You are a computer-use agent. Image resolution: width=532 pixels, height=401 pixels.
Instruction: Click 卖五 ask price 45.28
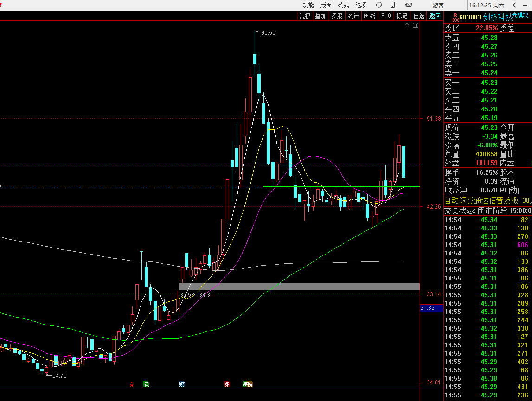click(489, 38)
